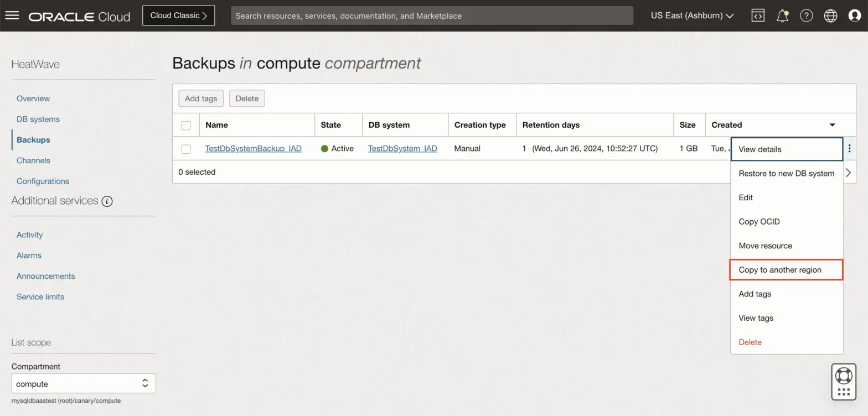Choose Copy to another region
The height and width of the screenshot is (416, 868).
(x=786, y=270)
